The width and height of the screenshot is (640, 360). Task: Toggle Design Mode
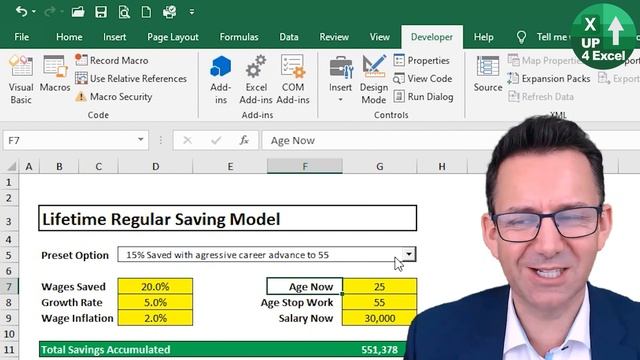[x=373, y=80]
